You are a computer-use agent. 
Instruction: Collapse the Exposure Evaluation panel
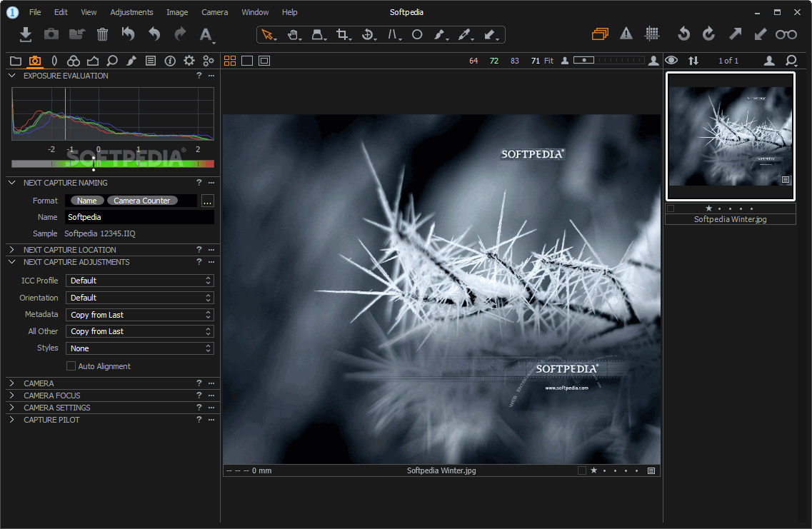pyautogui.click(x=12, y=76)
